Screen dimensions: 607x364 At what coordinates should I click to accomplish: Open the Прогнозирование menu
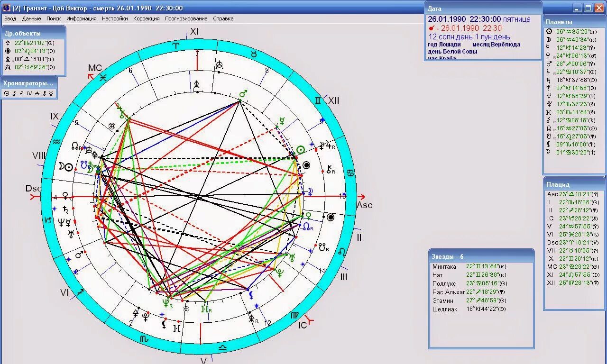186,18
